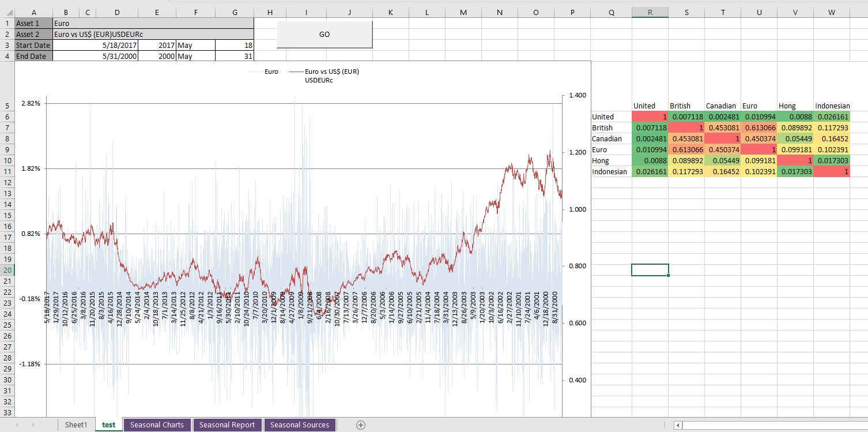Select row 20 header
This screenshot has width=868, height=432.
[7, 270]
